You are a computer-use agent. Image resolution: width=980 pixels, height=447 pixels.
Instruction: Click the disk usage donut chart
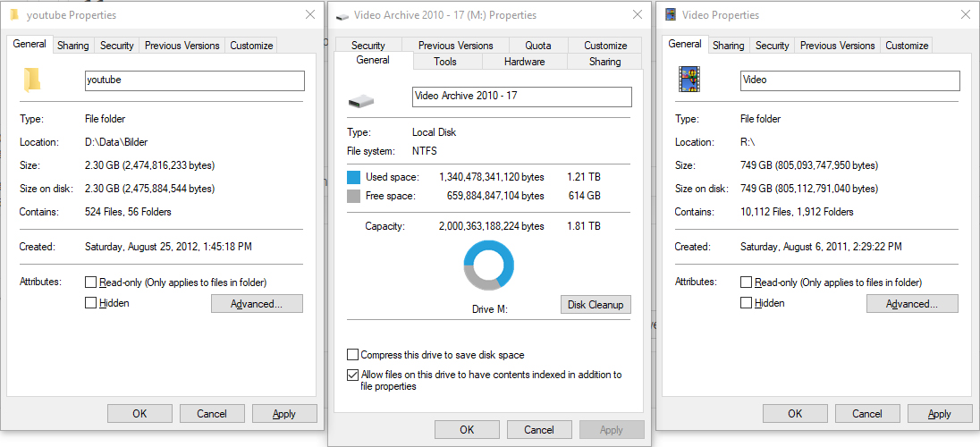coord(489,265)
